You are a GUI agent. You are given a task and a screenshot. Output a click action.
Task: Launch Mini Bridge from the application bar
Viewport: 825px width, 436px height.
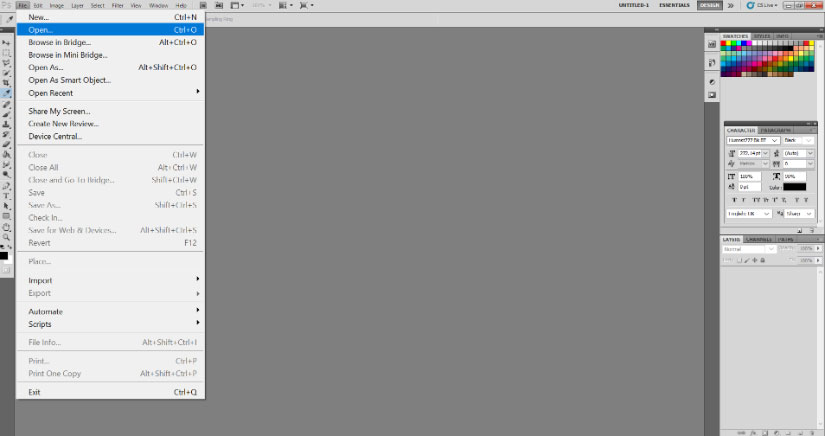tap(219, 5)
